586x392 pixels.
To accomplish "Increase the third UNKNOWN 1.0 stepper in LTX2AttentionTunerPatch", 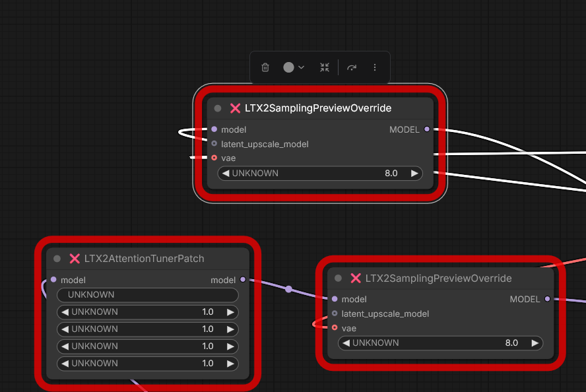I will coord(230,346).
